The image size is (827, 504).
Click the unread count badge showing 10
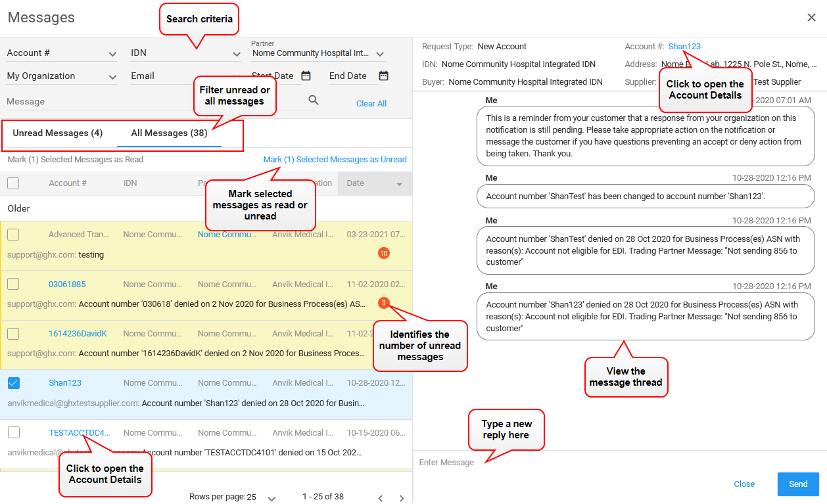tap(384, 252)
